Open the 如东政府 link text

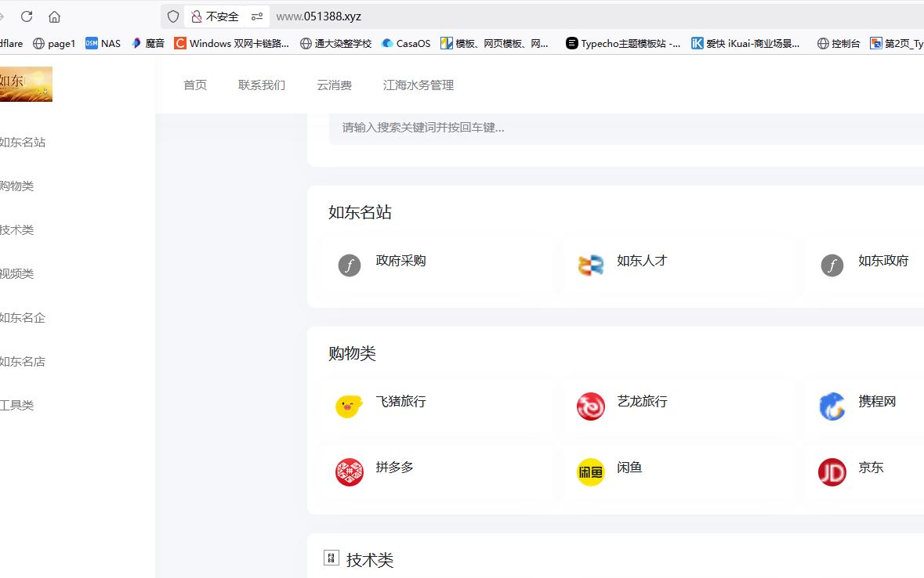tap(883, 261)
